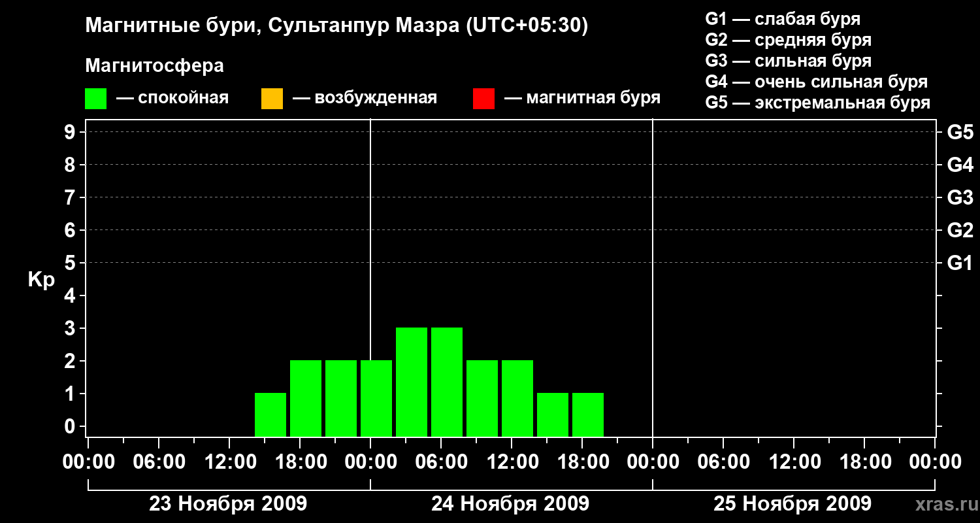The image size is (980, 523).
Task: Click the last Kp 1 bar at 18:00 on 24 November
Action: (588, 414)
